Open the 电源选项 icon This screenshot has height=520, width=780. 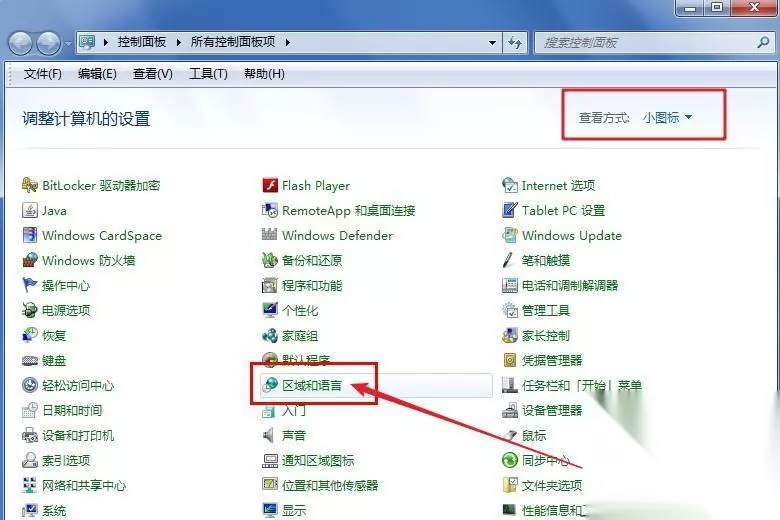click(x=30, y=310)
